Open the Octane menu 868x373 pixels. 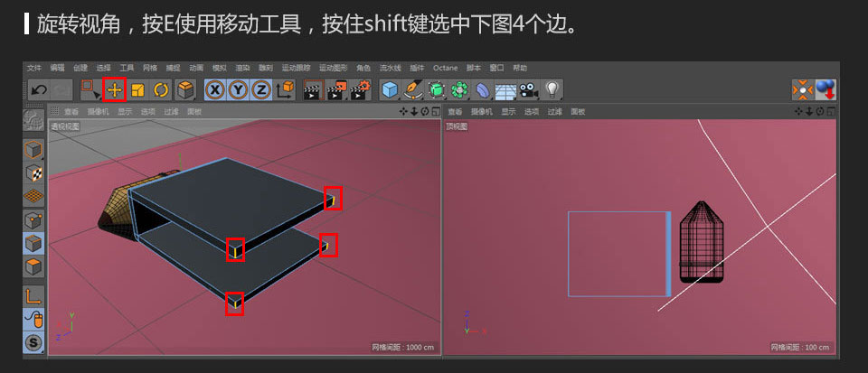[445, 68]
